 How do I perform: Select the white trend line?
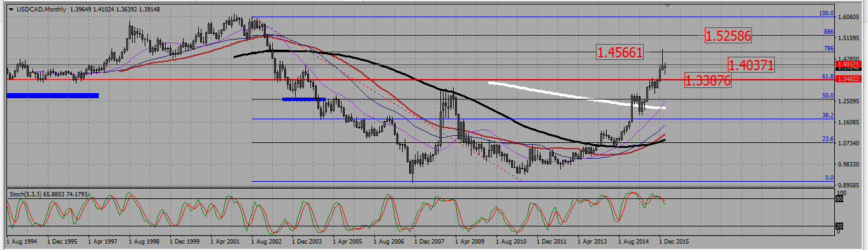pos(577,95)
